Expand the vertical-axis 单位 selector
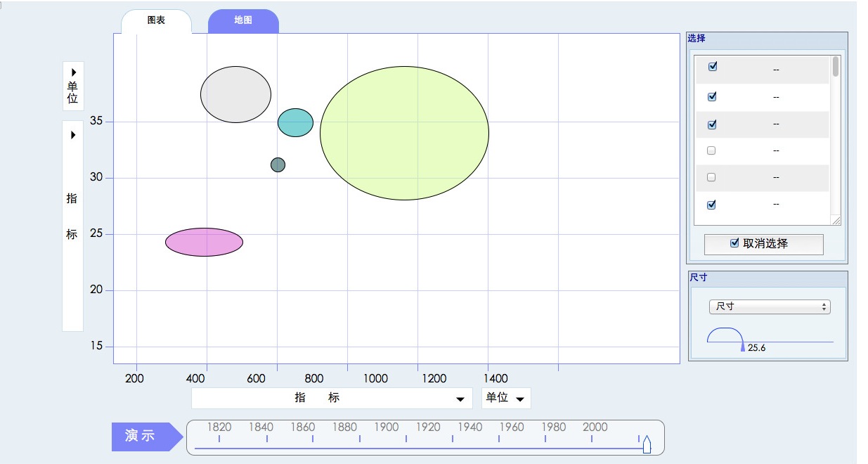 coord(73,86)
